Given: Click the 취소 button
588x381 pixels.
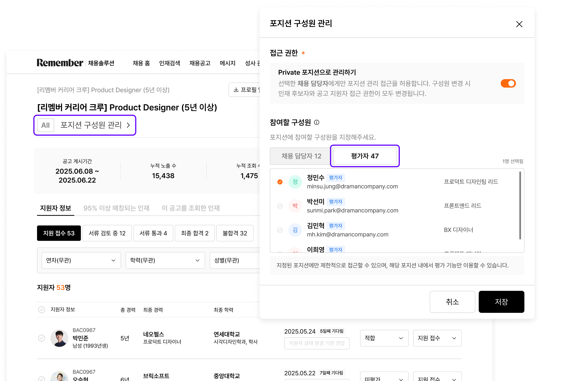Looking at the screenshot, I should tap(452, 302).
